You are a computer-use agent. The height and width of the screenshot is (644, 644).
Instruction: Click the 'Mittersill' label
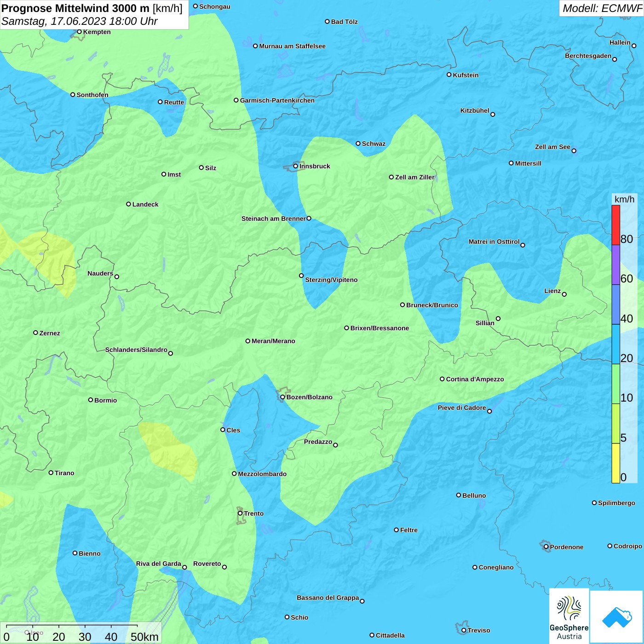[x=528, y=163]
